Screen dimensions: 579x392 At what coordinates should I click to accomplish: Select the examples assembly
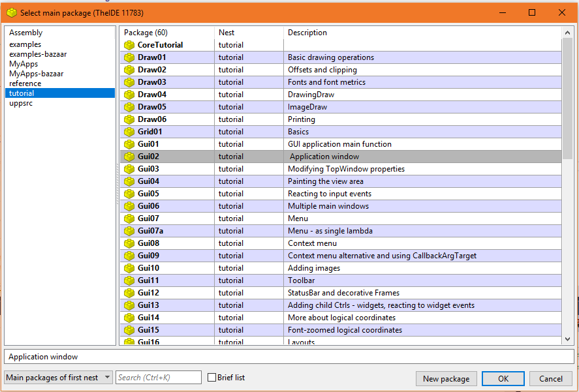(x=25, y=44)
